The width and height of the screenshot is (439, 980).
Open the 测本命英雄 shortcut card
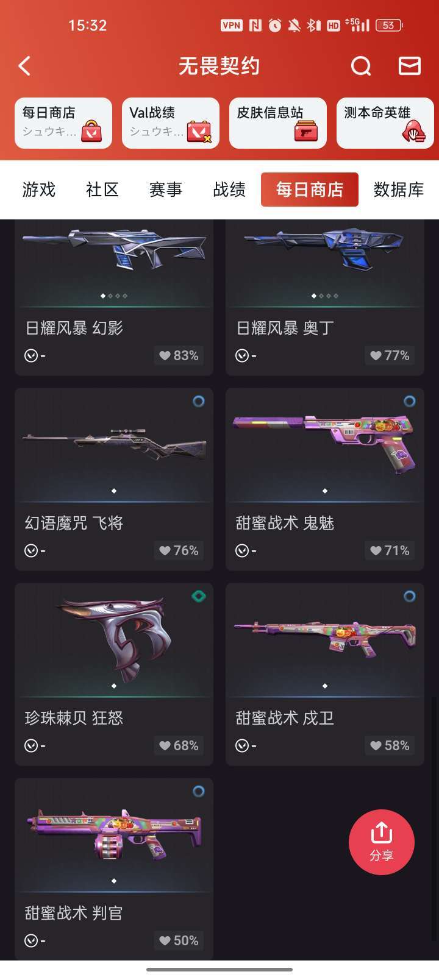pyautogui.click(x=385, y=123)
